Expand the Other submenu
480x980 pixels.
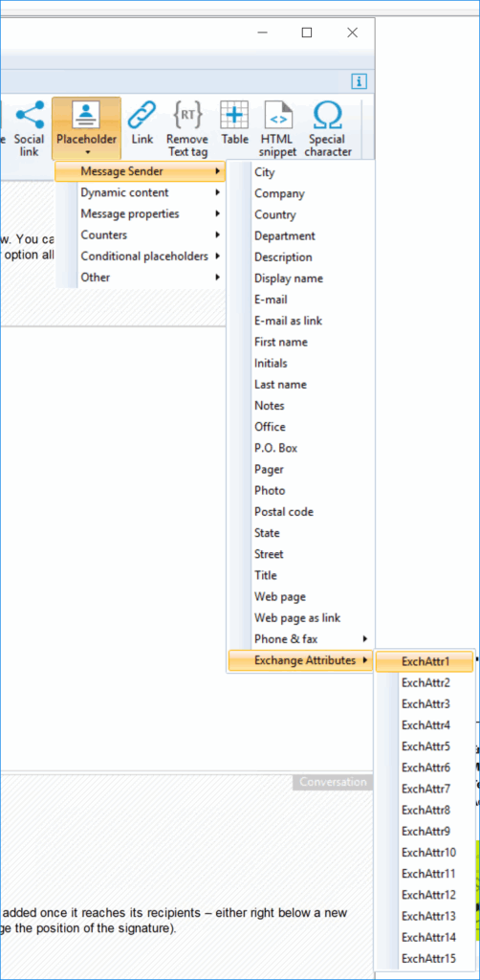(x=140, y=278)
